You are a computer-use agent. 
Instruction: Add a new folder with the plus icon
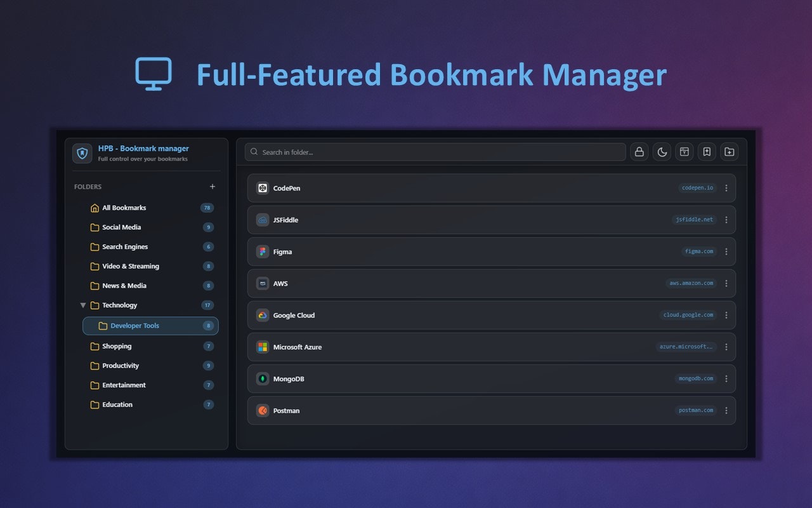point(213,187)
